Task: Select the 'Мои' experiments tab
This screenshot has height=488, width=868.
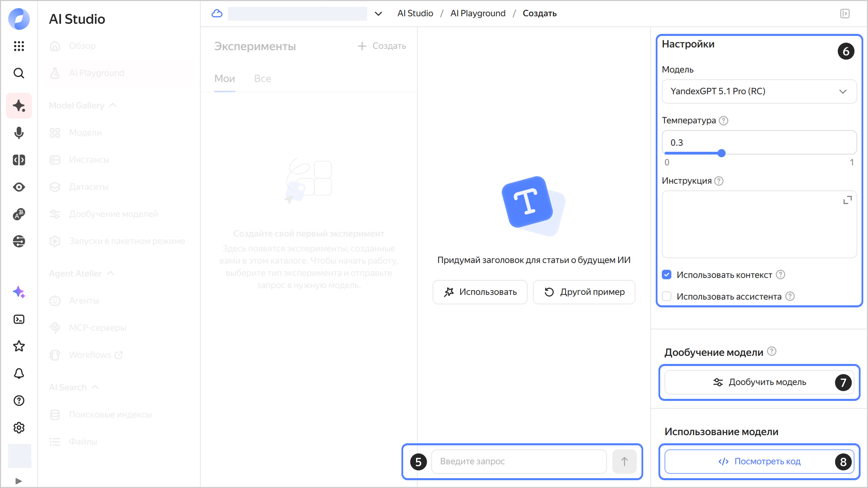Action: point(224,79)
